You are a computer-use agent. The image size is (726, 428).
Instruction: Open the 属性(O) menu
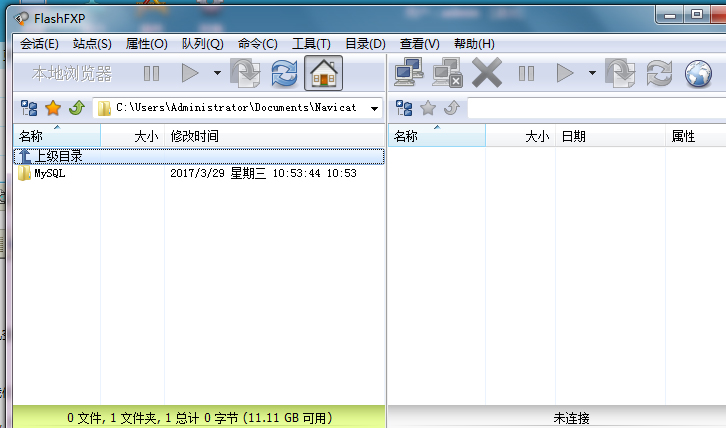tap(146, 44)
